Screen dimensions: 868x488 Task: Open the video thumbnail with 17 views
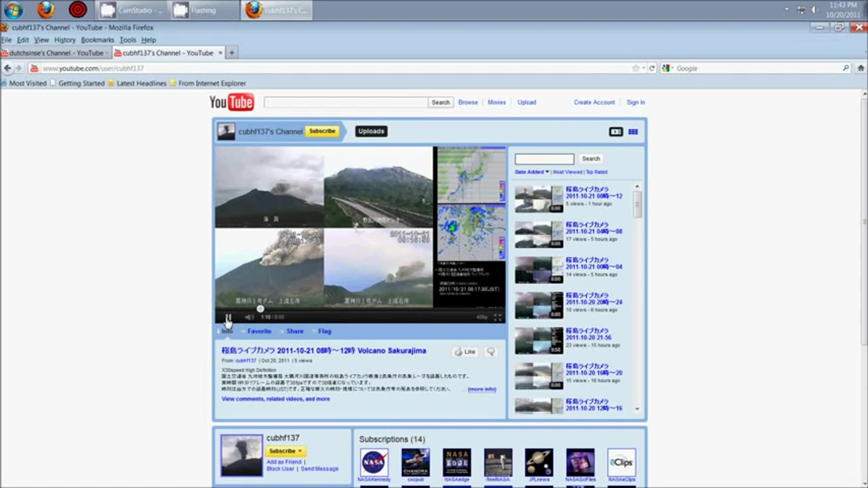(x=538, y=234)
